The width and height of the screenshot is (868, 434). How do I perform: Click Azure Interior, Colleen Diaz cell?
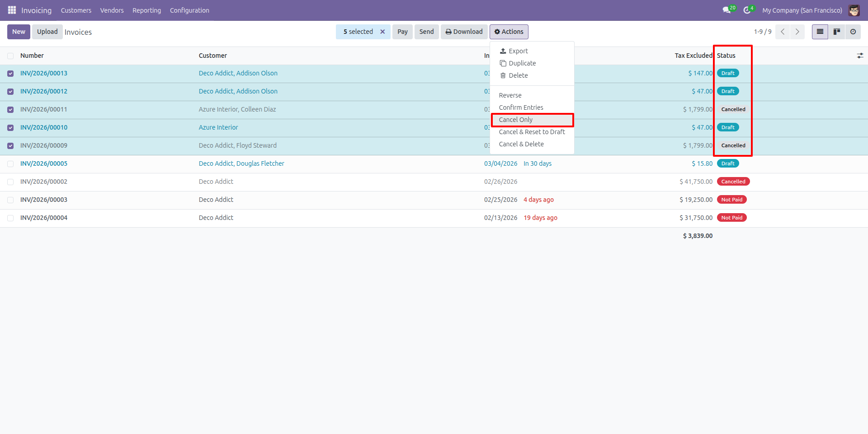click(237, 109)
